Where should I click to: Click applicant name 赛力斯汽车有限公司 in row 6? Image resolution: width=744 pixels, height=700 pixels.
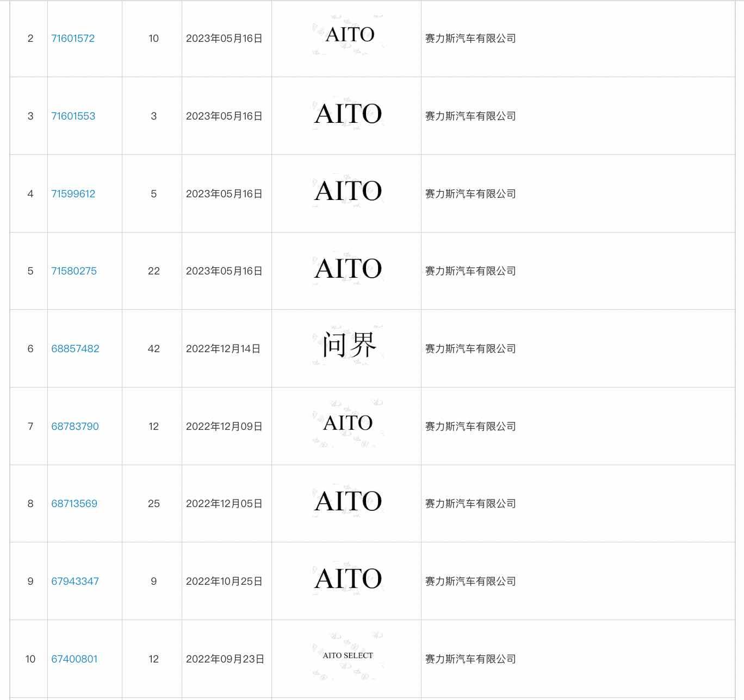[470, 349]
